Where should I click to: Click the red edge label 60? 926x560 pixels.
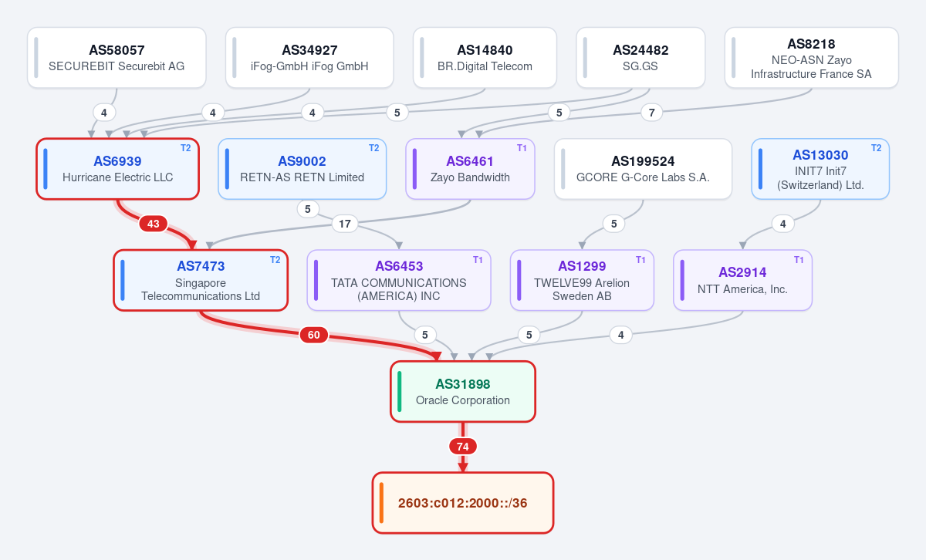pyautogui.click(x=313, y=335)
